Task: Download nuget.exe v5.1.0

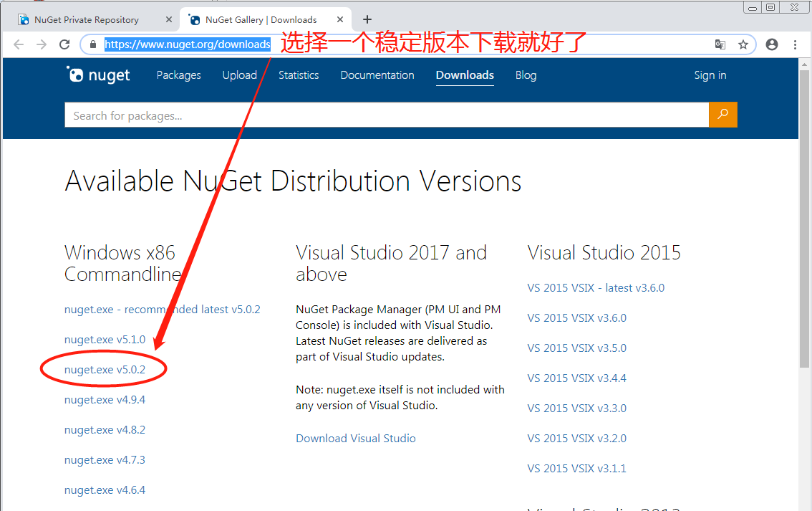Action: coord(105,340)
